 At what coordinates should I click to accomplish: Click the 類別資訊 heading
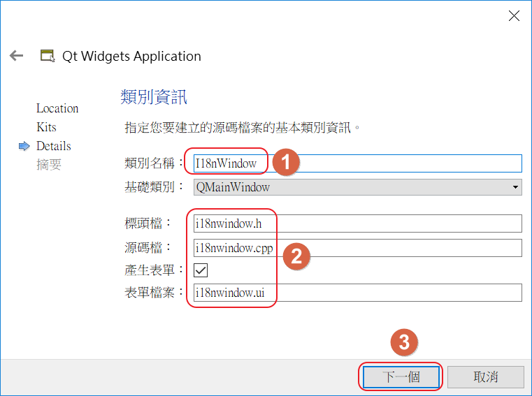[154, 97]
